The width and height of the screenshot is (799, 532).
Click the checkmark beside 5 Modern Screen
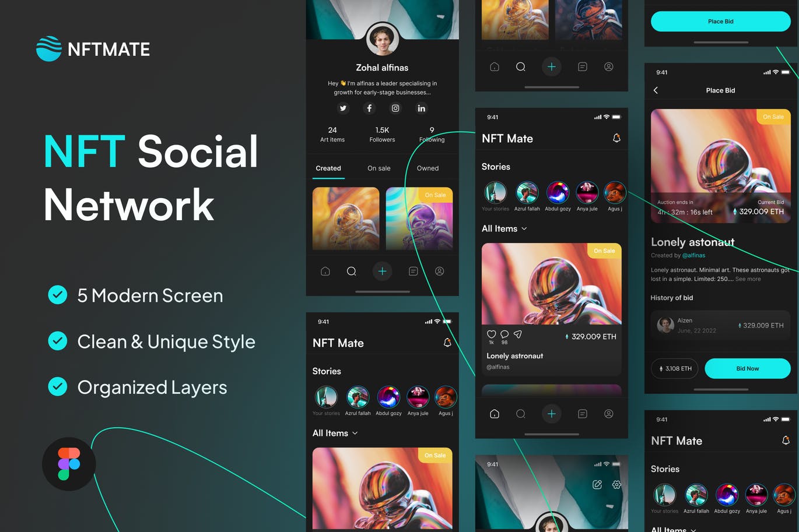(x=57, y=295)
